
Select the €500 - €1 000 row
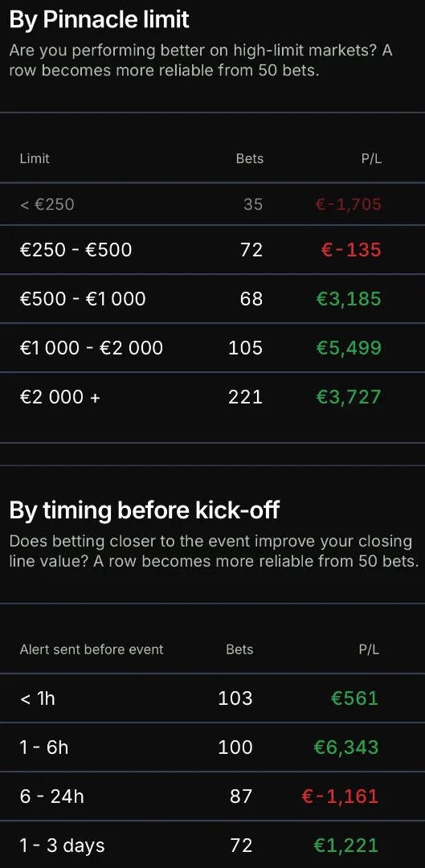click(x=212, y=299)
